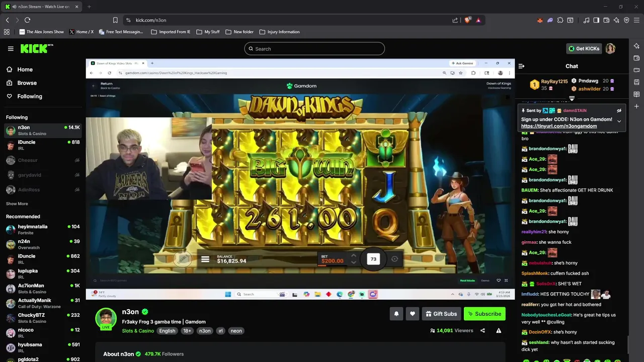Click n3on's live avatar below the video
Image resolution: width=644 pixels, height=362 pixels.
pos(106,319)
